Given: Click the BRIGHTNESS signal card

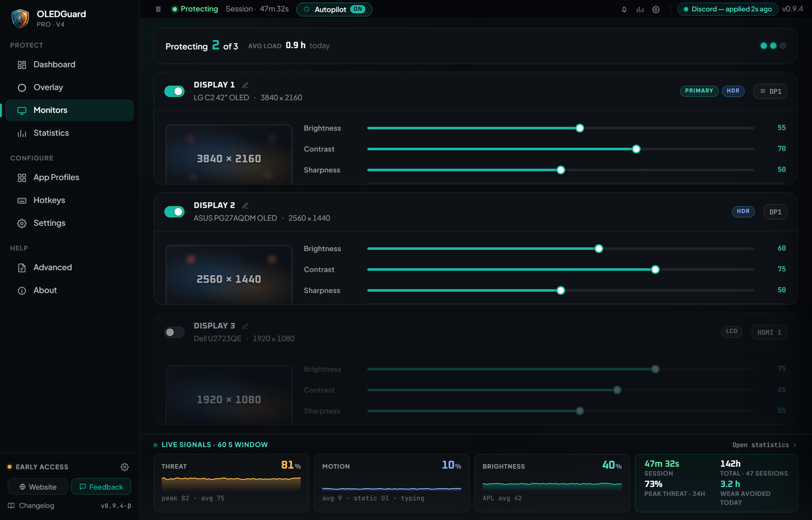Looking at the screenshot, I should (x=552, y=483).
